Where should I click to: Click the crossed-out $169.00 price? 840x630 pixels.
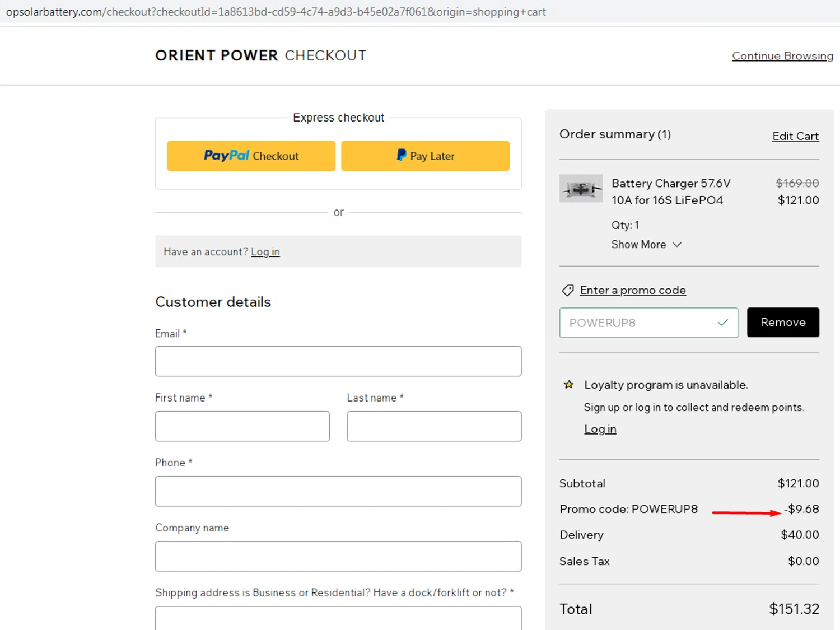click(797, 183)
